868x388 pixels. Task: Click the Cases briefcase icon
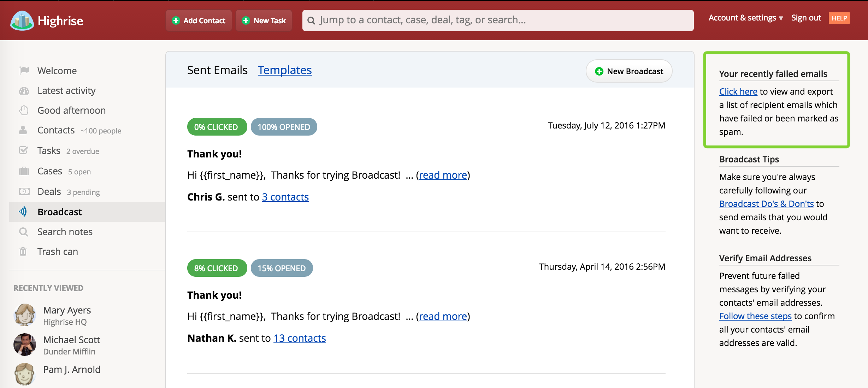(24, 171)
